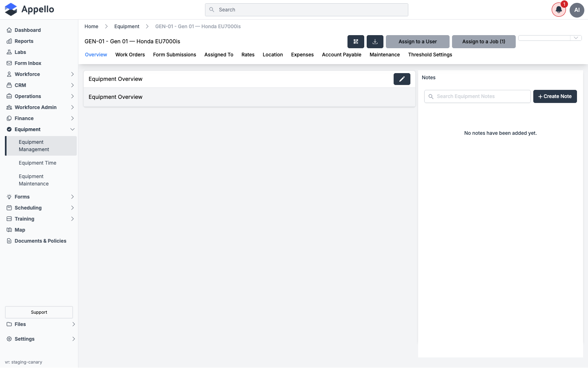Expand the Operations menu chevron

tap(72, 96)
